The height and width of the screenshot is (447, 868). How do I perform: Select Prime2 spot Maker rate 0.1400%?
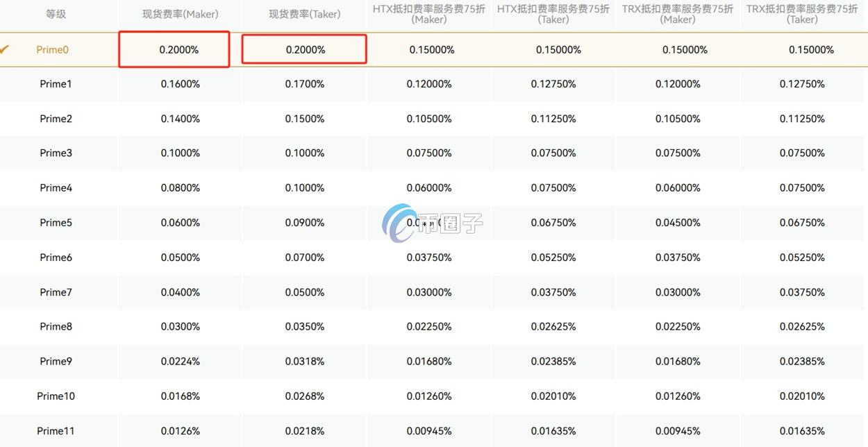pos(180,119)
